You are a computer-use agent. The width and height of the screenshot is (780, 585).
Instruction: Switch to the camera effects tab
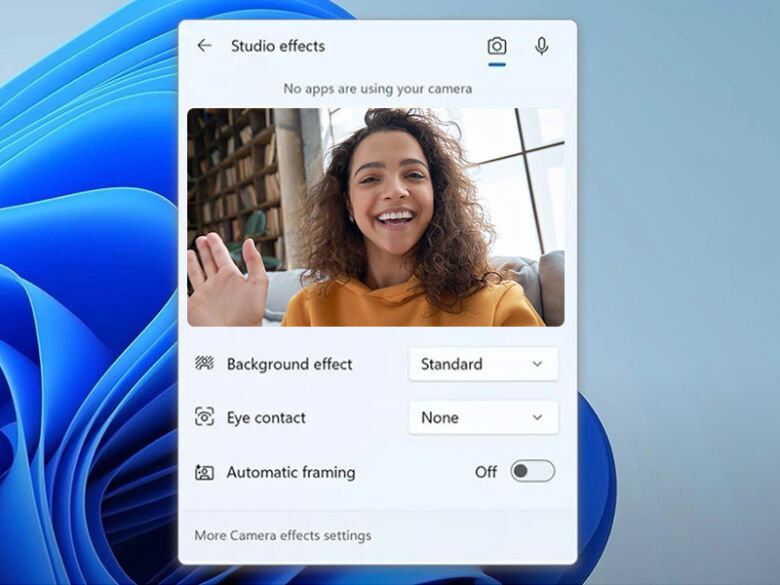[496, 46]
